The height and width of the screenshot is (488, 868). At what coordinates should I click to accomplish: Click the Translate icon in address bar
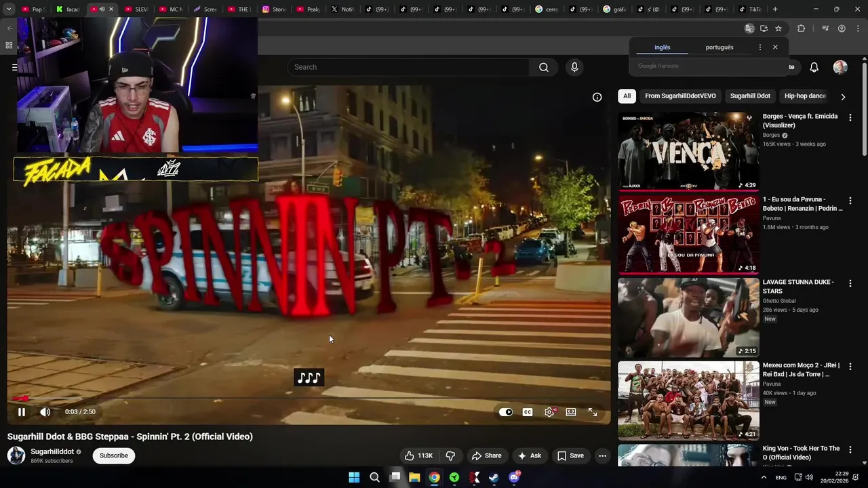pyautogui.click(x=749, y=28)
